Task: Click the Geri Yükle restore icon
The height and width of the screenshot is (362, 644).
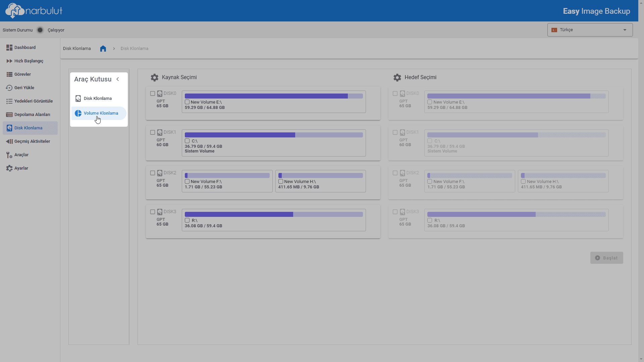Action: (x=9, y=88)
